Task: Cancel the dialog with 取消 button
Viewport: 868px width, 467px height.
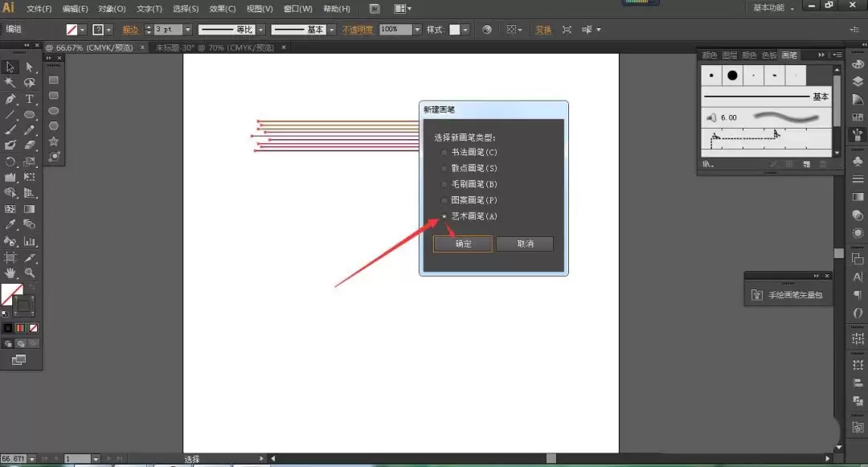Action: pyautogui.click(x=525, y=244)
